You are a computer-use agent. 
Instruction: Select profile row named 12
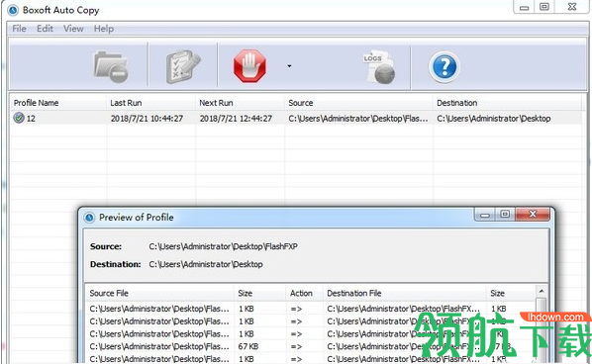296,118
